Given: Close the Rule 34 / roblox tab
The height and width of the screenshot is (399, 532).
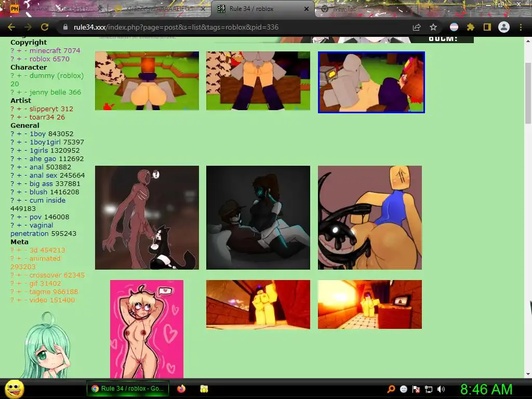Looking at the screenshot, I should 307,9.
